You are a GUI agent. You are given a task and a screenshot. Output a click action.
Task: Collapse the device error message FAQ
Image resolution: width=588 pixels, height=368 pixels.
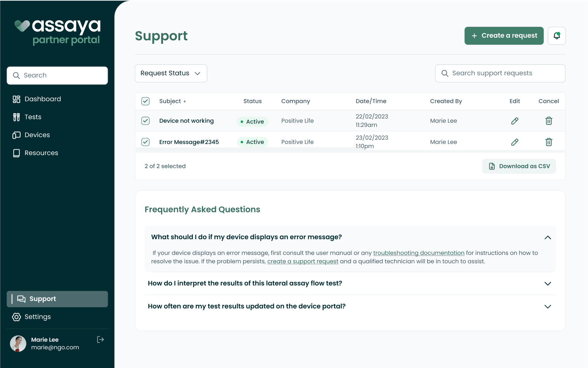click(x=547, y=237)
